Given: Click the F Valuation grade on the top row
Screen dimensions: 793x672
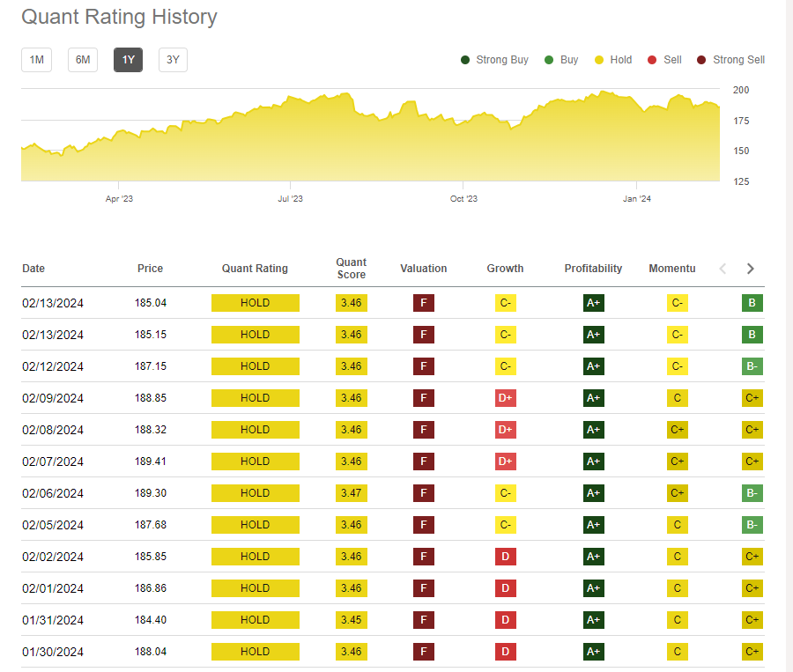Looking at the screenshot, I should click(x=424, y=302).
